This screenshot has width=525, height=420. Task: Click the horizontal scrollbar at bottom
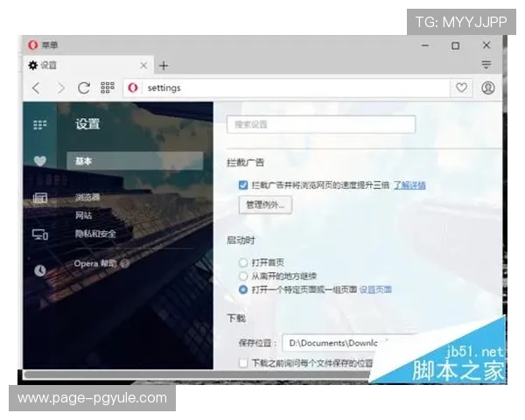click(198, 374)
